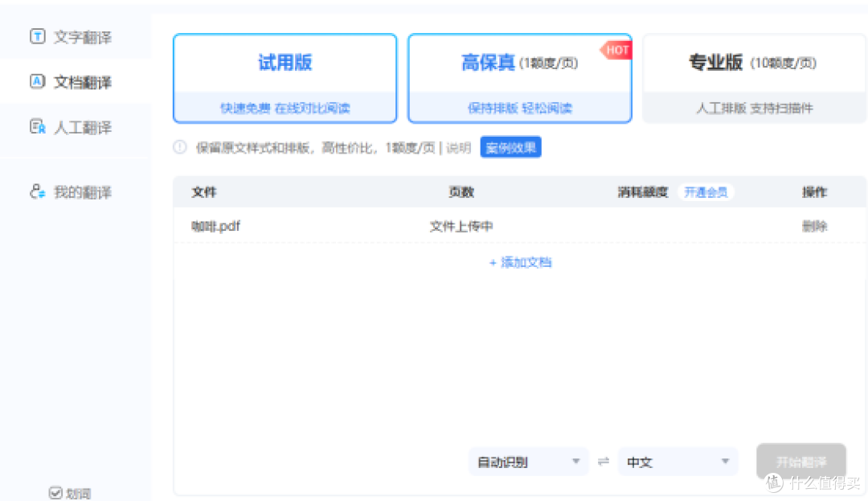Select the 试用版 plan card
The width and height of the screenshot is (868, 501).
pyautogui.click(x=285, y=78)
